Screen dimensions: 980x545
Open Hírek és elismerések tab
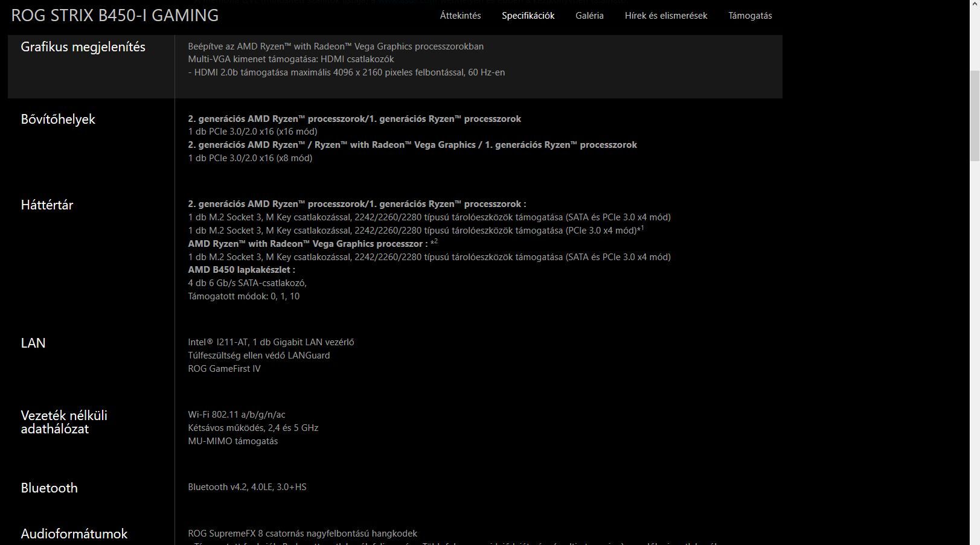(666, 16)
